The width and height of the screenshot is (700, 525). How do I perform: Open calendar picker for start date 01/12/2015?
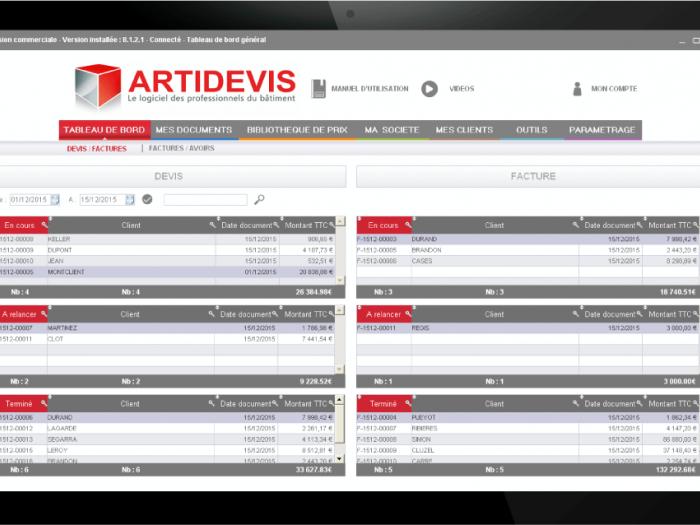(x=55, y=199)
